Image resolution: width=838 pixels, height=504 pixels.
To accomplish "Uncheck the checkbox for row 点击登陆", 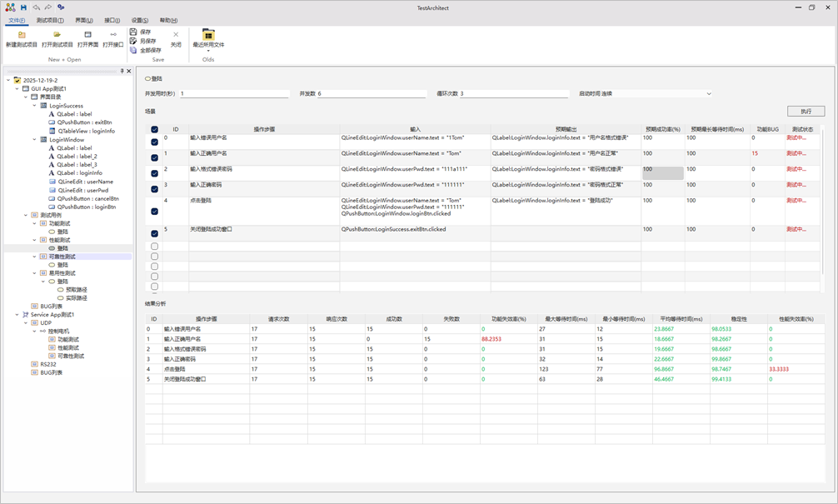I will [154, 212].
